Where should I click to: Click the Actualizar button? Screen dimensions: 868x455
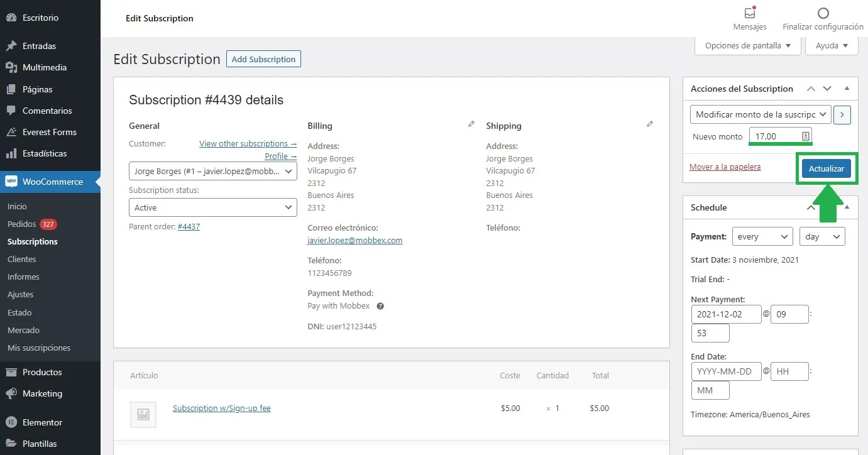[827, 168]
